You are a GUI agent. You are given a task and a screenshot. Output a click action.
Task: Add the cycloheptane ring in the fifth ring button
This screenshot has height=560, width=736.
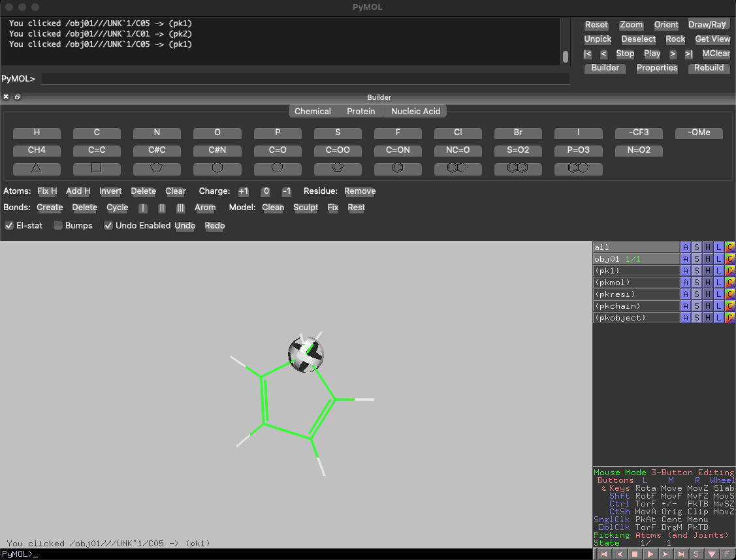pyautogui.click(x=278, y=168)
